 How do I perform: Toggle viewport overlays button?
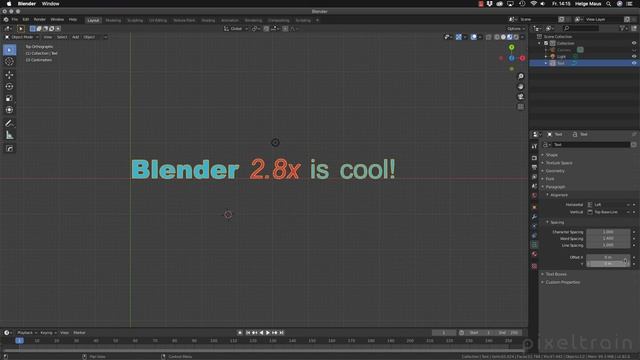(473, 37)
